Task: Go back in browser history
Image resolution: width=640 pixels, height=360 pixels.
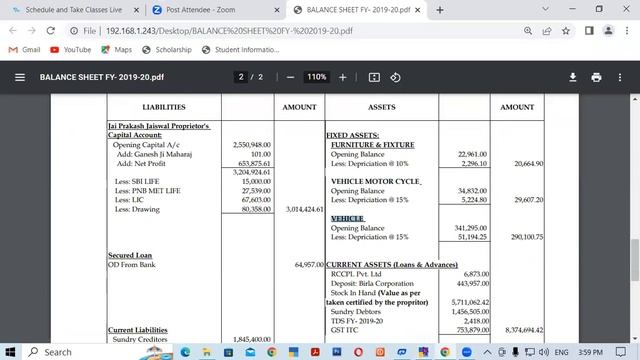Action: [13, 31]
